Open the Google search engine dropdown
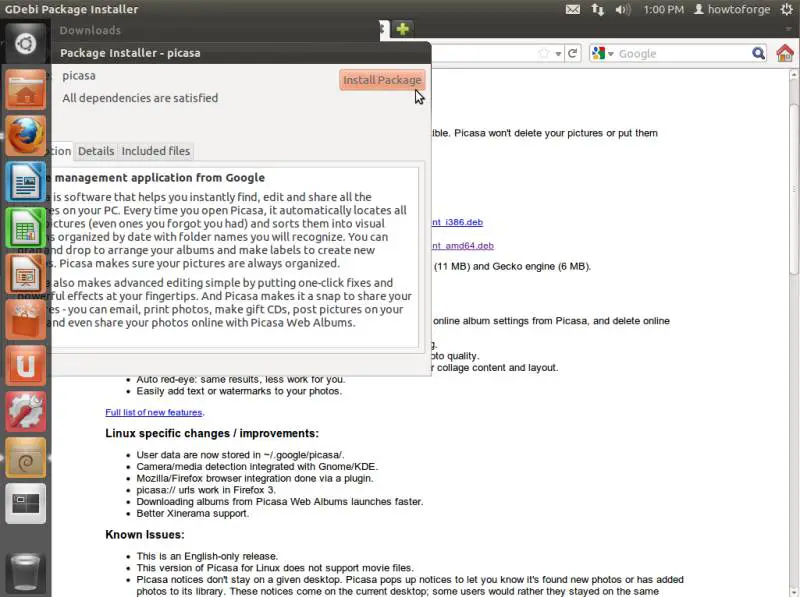The height and width of the screenshot is (597, 800). (603, 53)
